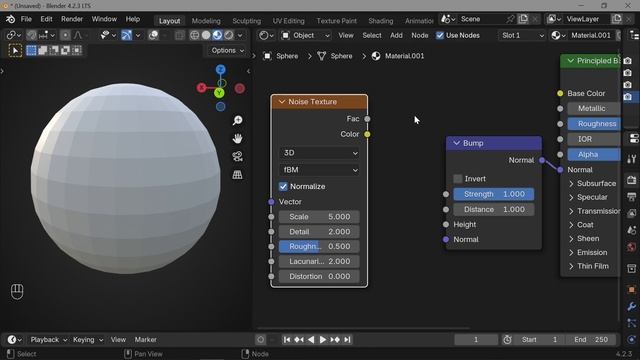
Task: Open the Edit menu
Action: point(46,19)
